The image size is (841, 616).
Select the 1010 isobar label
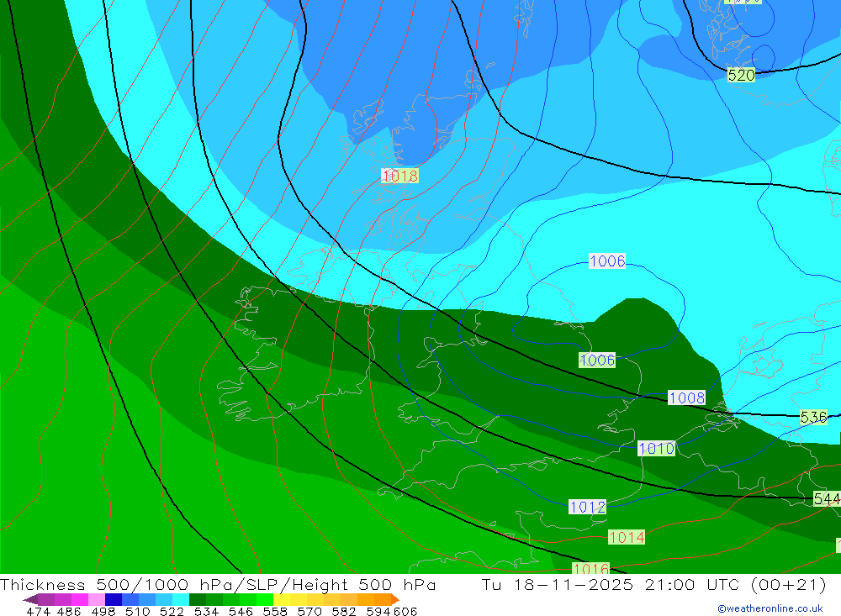657,448
